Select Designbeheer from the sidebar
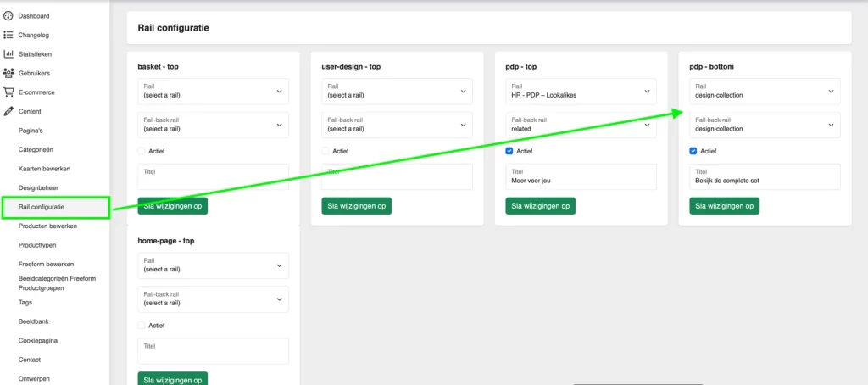Screen dimensions: 868x385 [38, 187]
